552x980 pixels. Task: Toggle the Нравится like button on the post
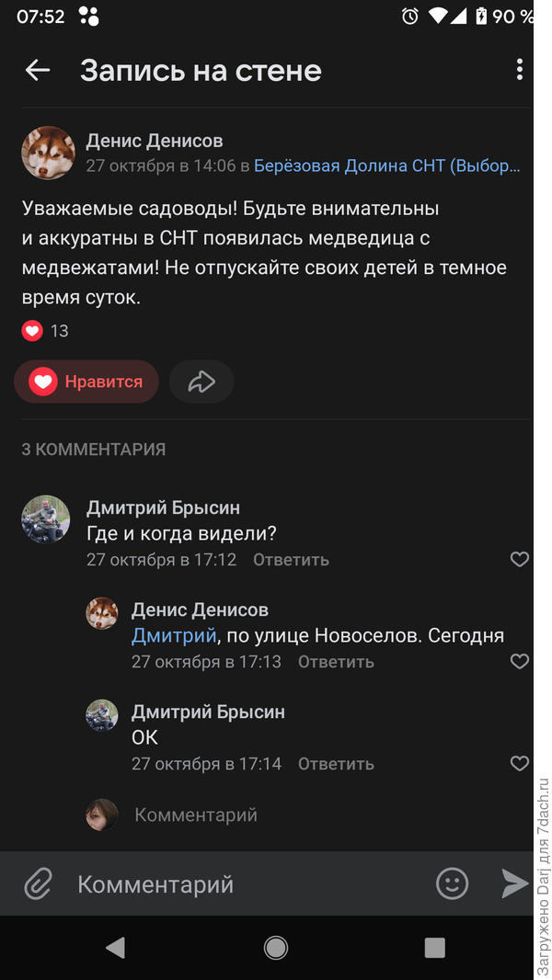(86, 381)
